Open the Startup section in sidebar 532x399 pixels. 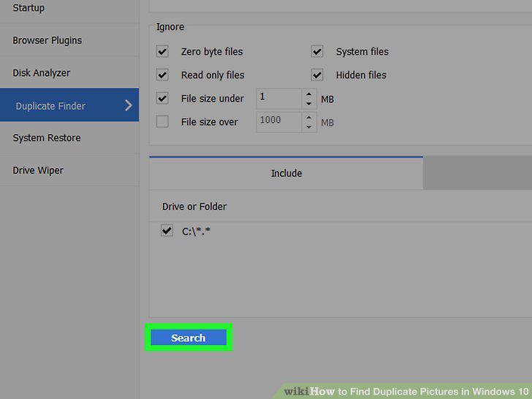[69, 9]
